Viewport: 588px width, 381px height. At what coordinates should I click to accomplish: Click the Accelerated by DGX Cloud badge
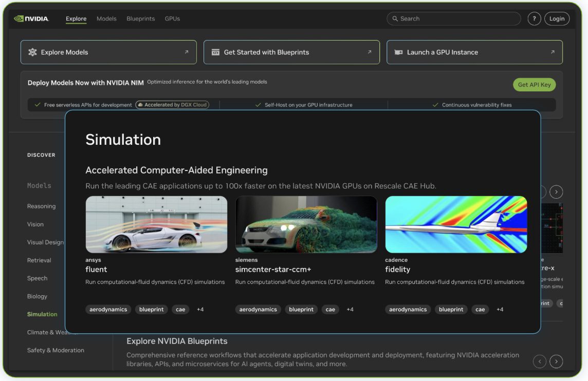[172, 104]
